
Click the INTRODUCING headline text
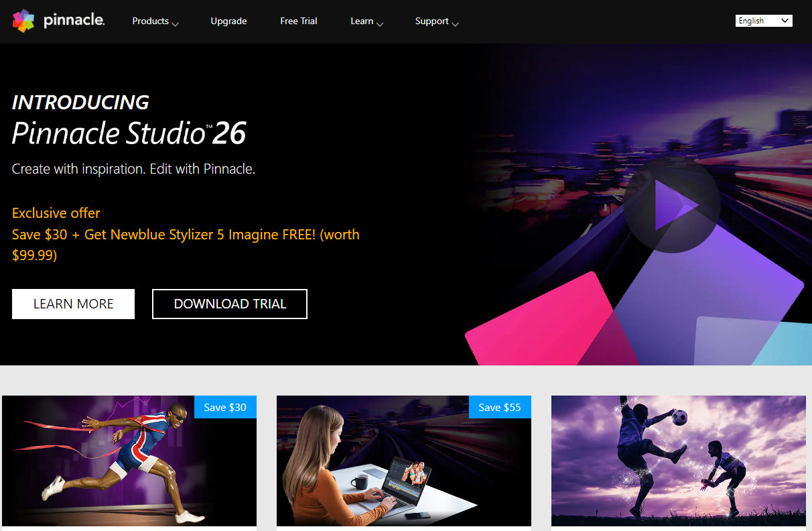(80, 103)
